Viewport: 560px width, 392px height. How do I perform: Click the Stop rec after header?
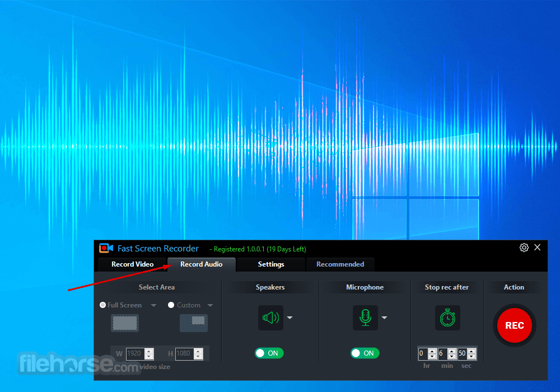click(x=446, y=287)
